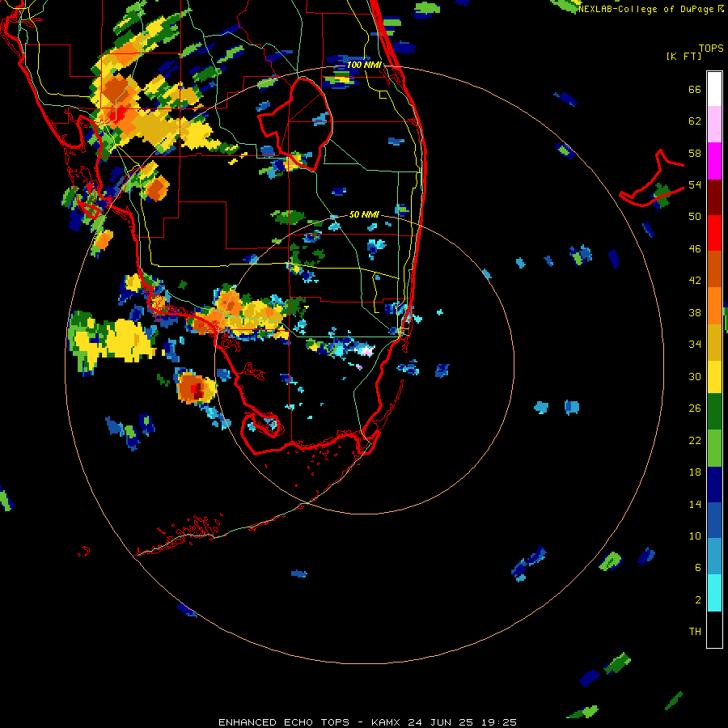Screen dimensions: 728x728
Task: Select the "34" legend value
Action: click(x=695, y=344)
